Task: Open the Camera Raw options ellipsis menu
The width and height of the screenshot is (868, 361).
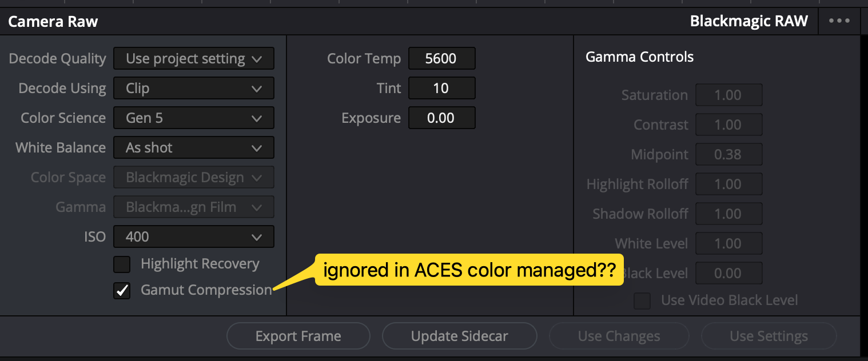Action: pyautogui.click(x=839, y=21)
